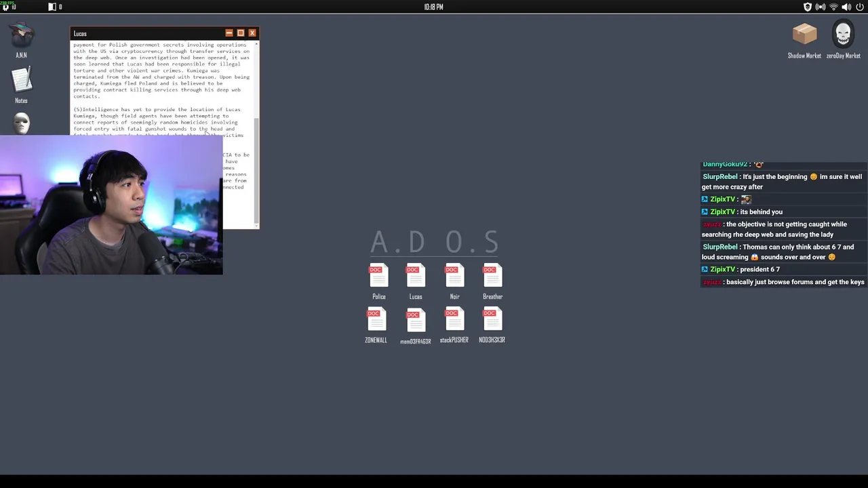Screen dimensions: 868x488
Task: Click the 10:18 PM clock
Action: 433,7
